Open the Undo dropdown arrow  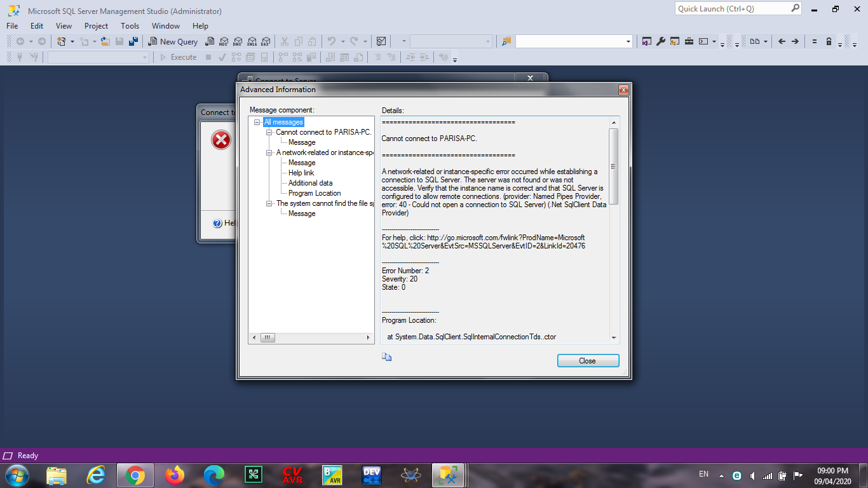(x=342, y=41)
